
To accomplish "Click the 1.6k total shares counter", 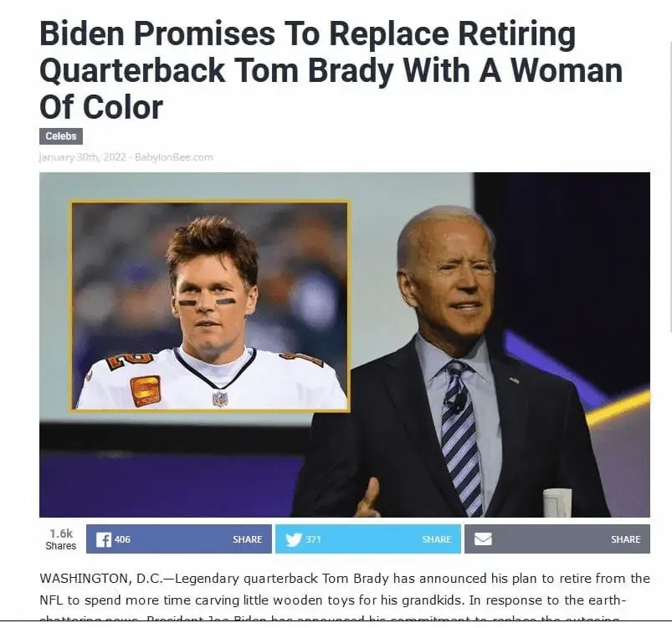I will coord(61,534).
